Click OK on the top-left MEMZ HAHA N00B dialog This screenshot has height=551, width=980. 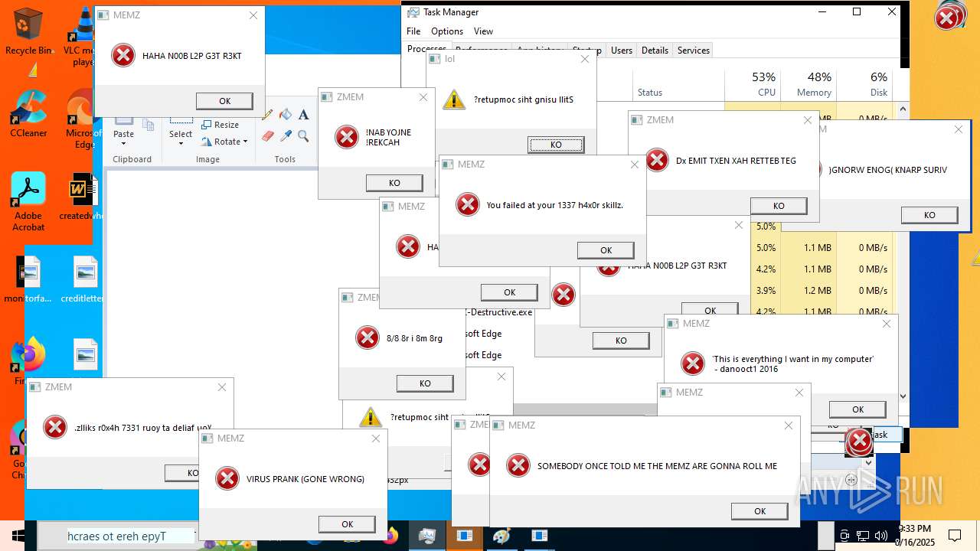(224, 101)
